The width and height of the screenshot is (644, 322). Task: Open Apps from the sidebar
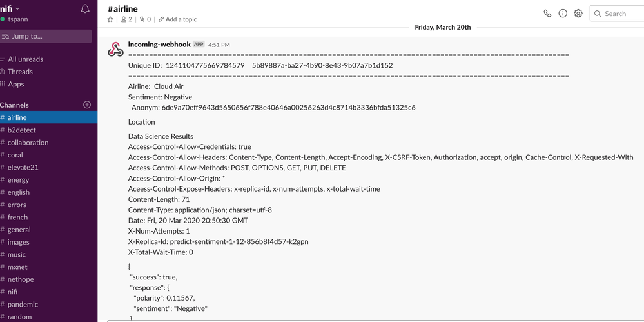point(16,84)
